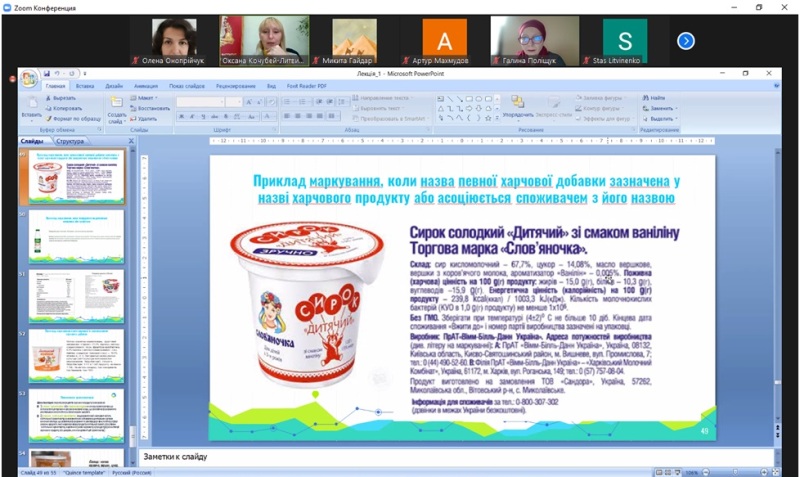Screen dimensions: 800x477
Task: Open the Вставка ribbon tab
Action: point(85,86)
